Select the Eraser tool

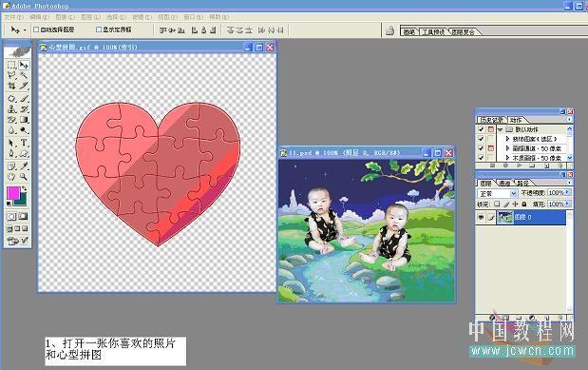point(11,120)
